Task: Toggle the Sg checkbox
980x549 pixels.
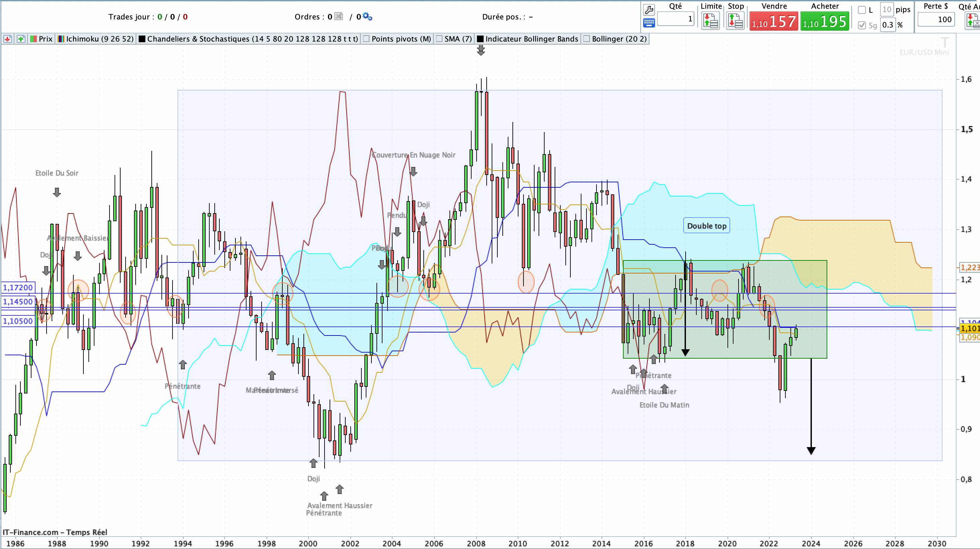Action: 862,25
